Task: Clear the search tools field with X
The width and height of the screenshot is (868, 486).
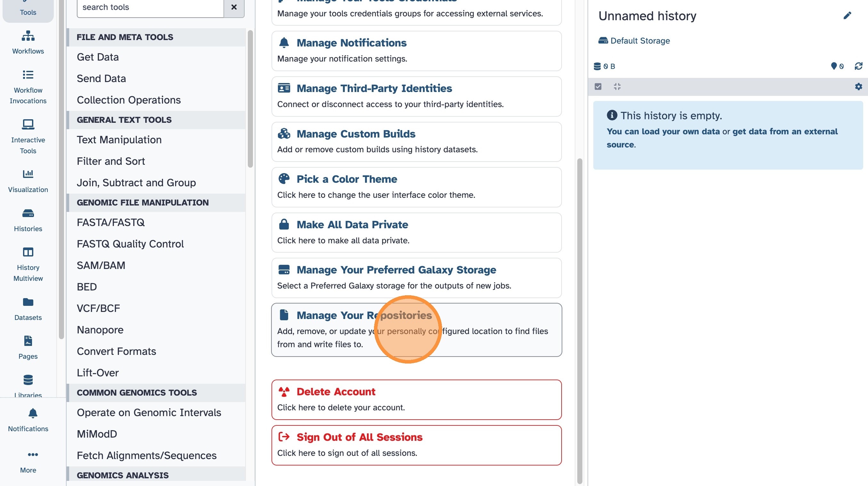Action: pos(234,7)
